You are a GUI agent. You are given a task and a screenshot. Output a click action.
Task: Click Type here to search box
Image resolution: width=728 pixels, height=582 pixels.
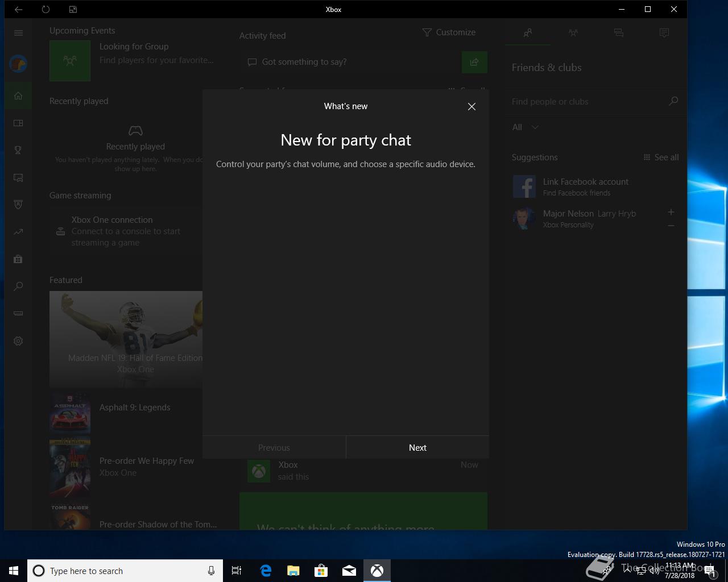click(x=125, y=571)
